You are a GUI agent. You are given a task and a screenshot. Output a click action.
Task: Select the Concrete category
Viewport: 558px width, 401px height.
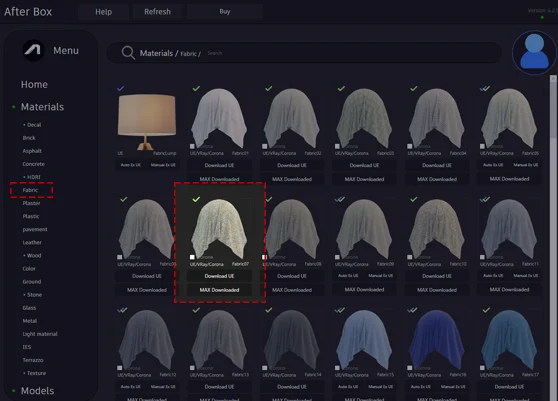tap(33, 164)
